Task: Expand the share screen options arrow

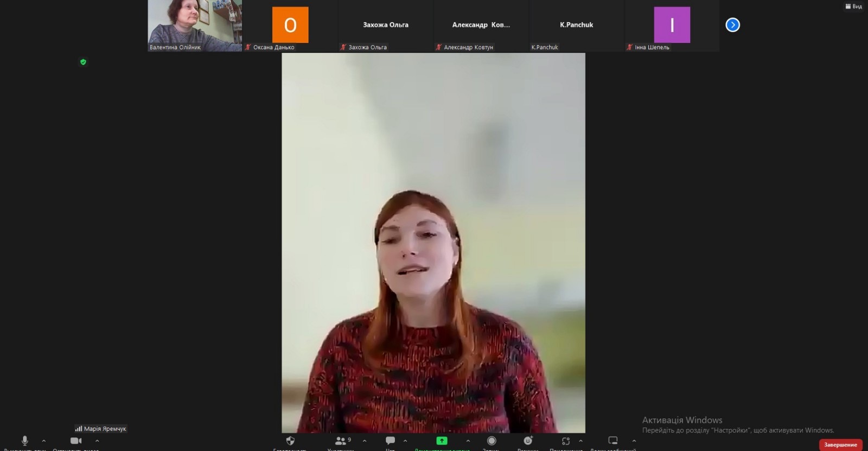Action: [468, 441]
